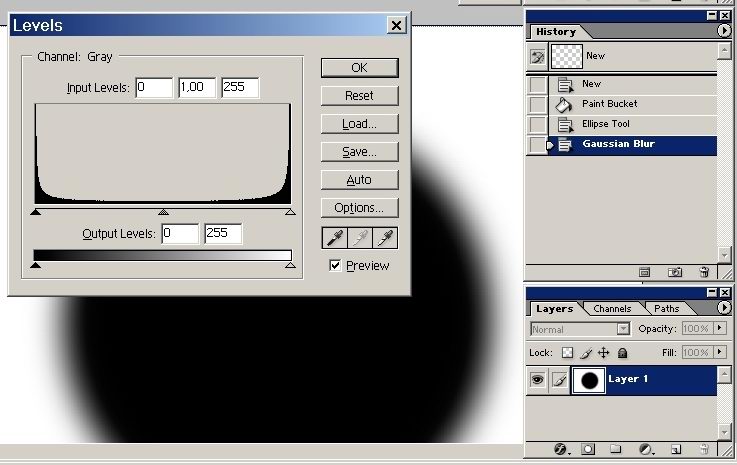Click the New snapshot thumbnail in History

(x=566, y=57)
